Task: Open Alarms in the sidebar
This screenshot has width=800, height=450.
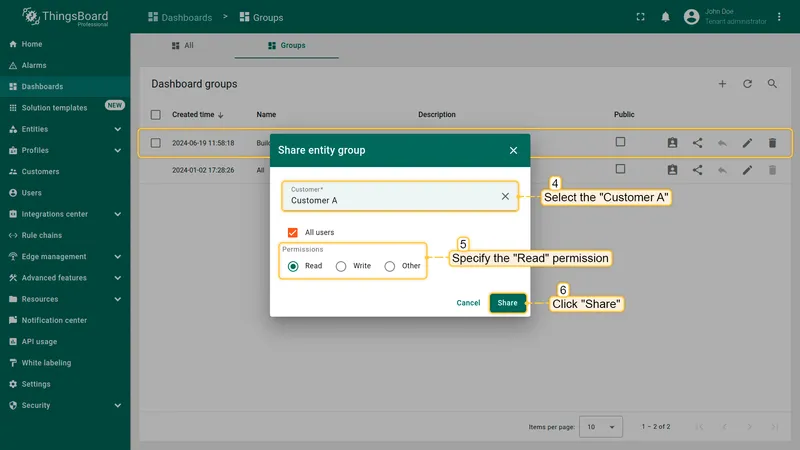Action: 65,65
